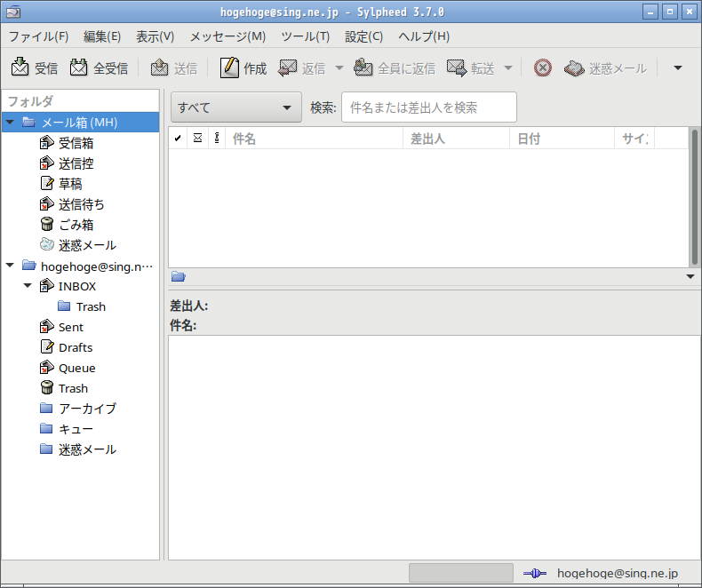Sort by the 日付 column header
The height and width of the screenshot is (588, 702).
pyautogui.click(x=562, y=138)
